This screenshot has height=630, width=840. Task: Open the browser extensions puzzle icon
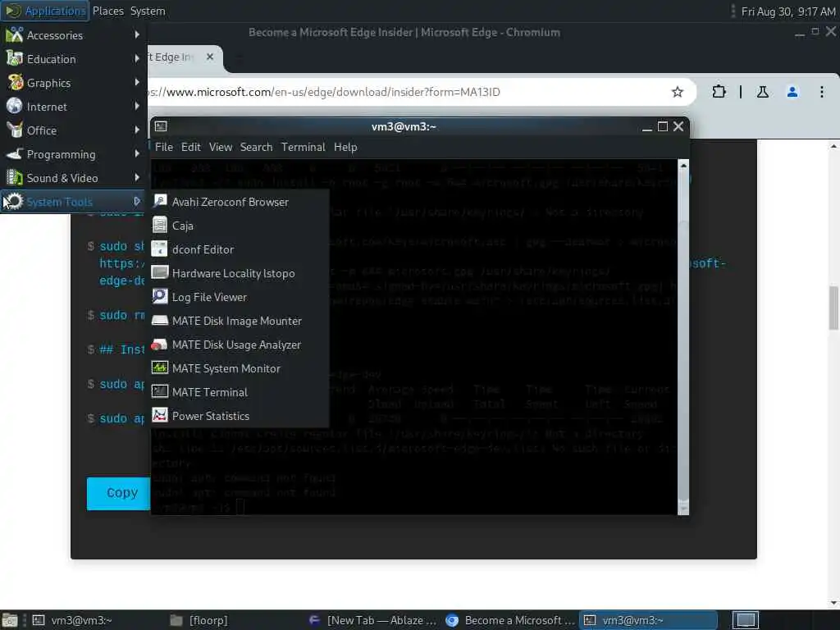pyautogui.click(x=719, y=92)
